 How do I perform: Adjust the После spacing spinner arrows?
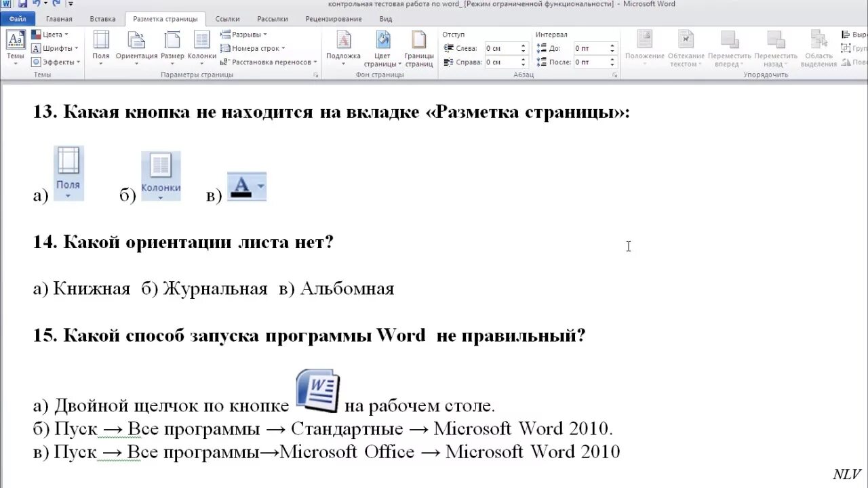(612, 62)
